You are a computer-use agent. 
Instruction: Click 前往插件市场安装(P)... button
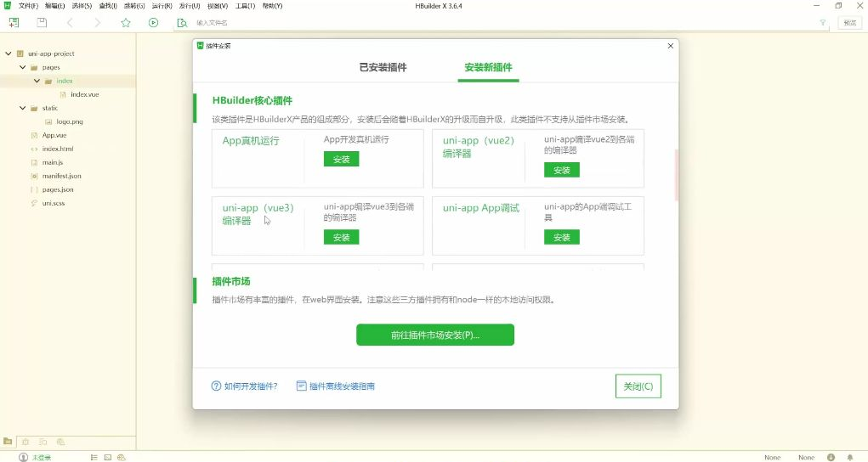(435, 335)
